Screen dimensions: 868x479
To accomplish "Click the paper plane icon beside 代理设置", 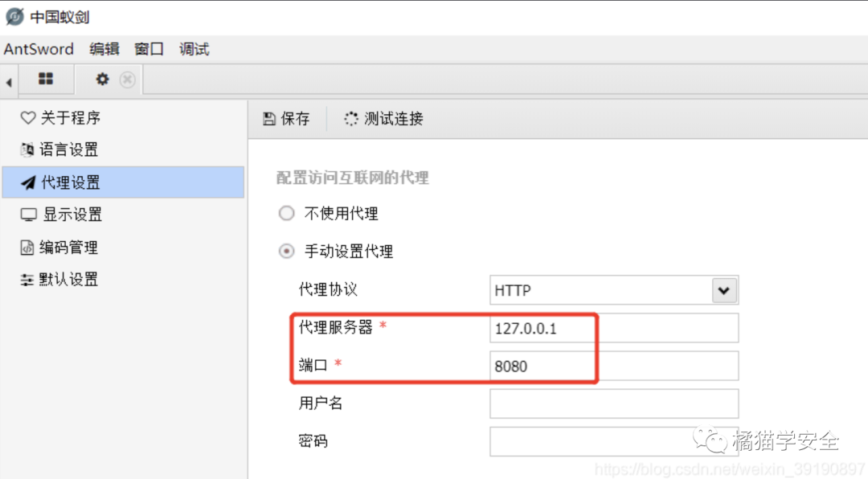I will 27,182.
